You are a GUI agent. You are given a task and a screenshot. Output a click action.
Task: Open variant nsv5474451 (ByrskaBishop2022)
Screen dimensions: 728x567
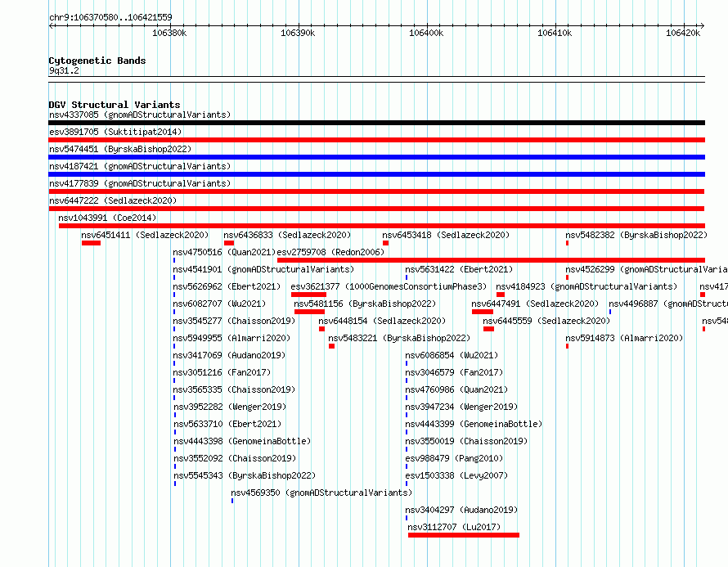point(120,149)
